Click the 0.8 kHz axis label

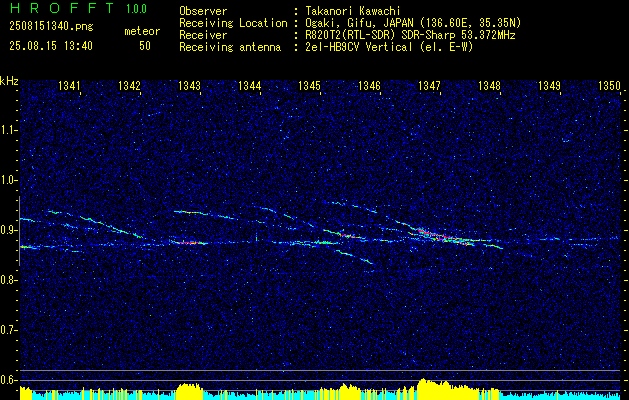(8, 280)
